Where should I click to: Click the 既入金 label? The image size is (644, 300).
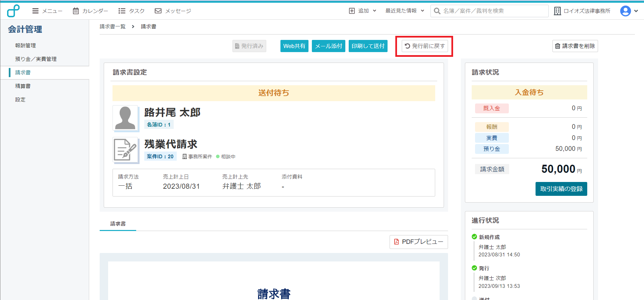click(x=492, y=108)
